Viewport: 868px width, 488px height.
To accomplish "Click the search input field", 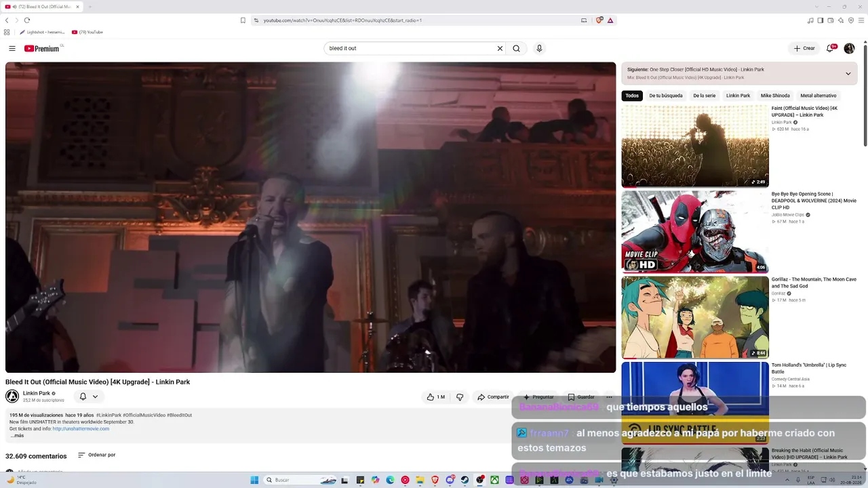I will pos(410,48).
